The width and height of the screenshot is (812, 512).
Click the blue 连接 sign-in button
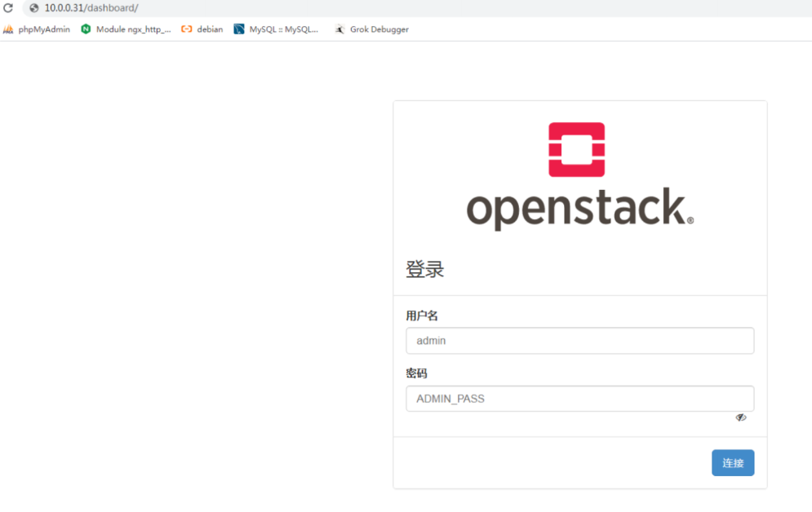tap(733, 463)
